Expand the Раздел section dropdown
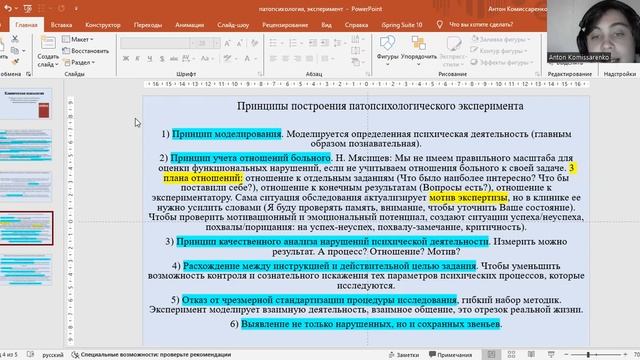This screenshot has width=640, height=360. [79, 62]
